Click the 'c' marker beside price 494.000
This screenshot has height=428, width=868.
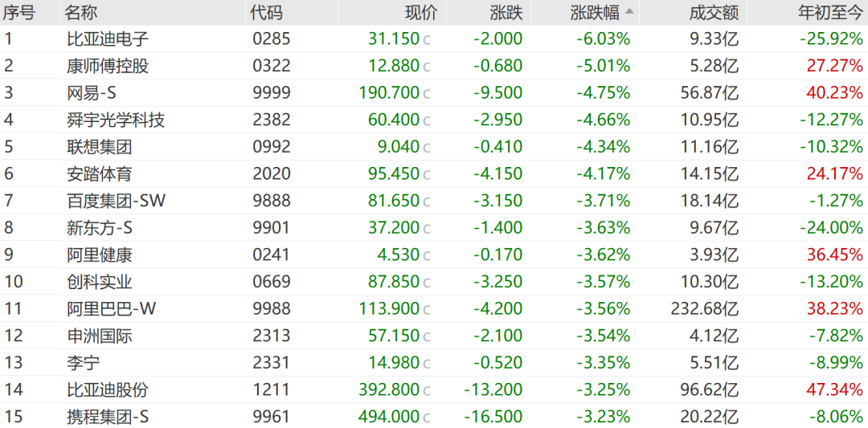point(427,418)
